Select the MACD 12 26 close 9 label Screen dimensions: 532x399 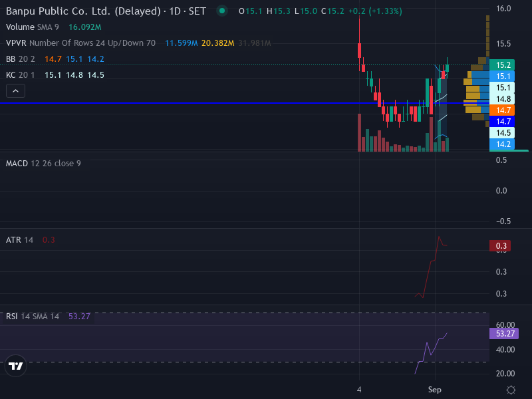point(43,164)
